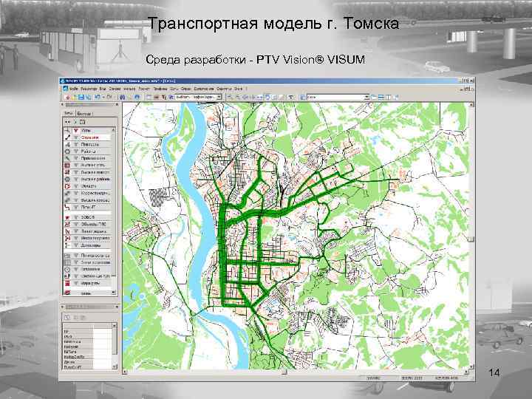Toggle the filter funnel for Отрезки

click(x=76, y=137)
